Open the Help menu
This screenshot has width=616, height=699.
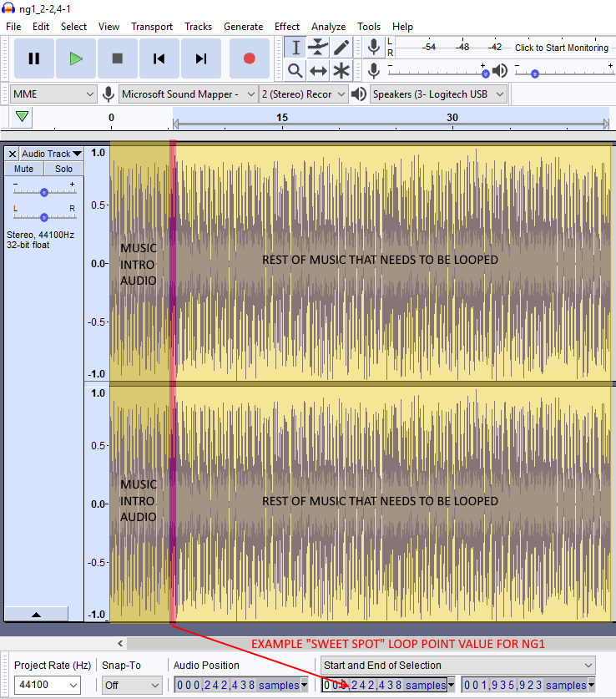[402, 27]
